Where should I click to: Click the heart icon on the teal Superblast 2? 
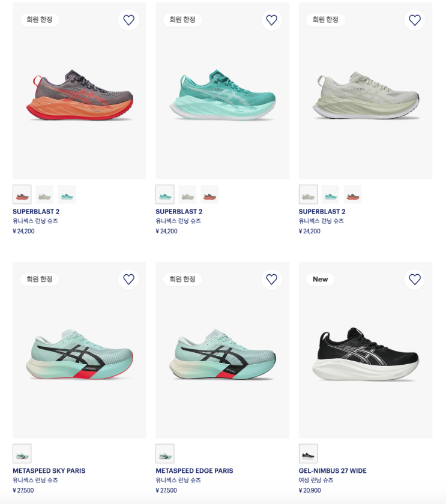click(271, 20)
